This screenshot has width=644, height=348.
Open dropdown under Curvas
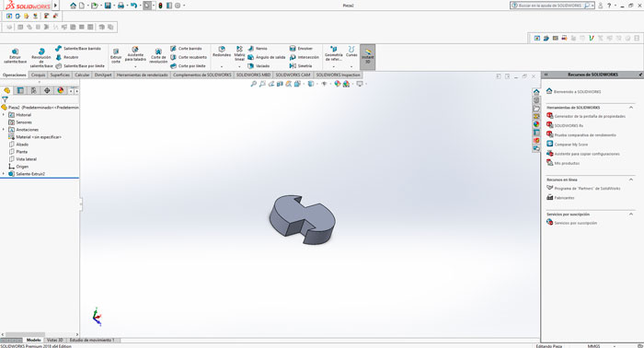tap(351, 66)
